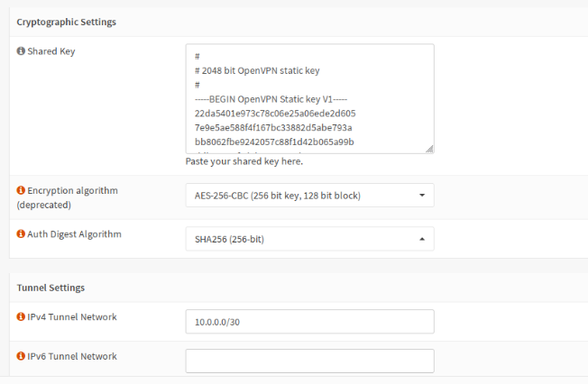This screenshot has width=588, height=384.
Task: Click the Cryptographic Settings section header
Action: [67, 21]
